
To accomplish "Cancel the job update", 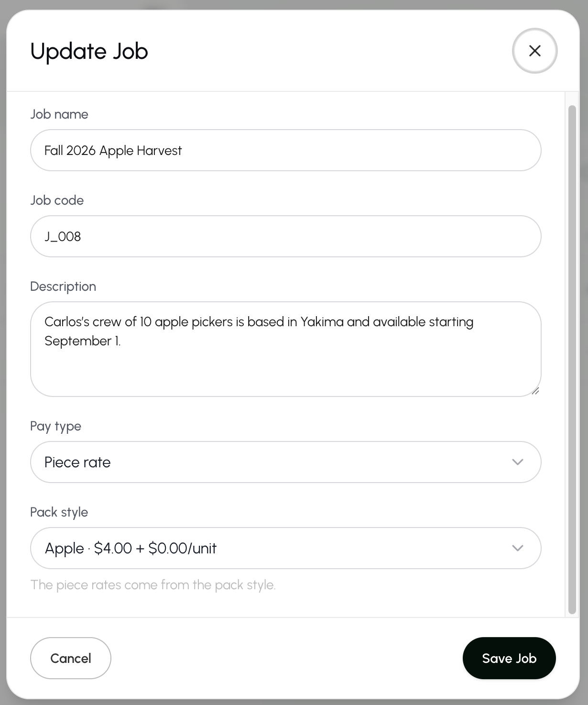I will pos(71,658).
